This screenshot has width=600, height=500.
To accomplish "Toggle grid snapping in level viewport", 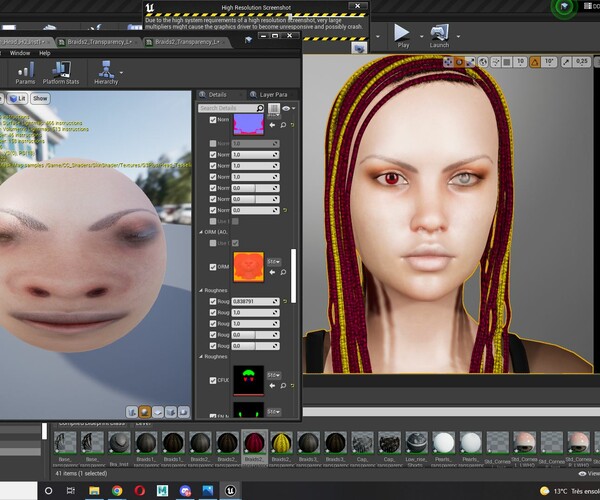I will (507, 62).
